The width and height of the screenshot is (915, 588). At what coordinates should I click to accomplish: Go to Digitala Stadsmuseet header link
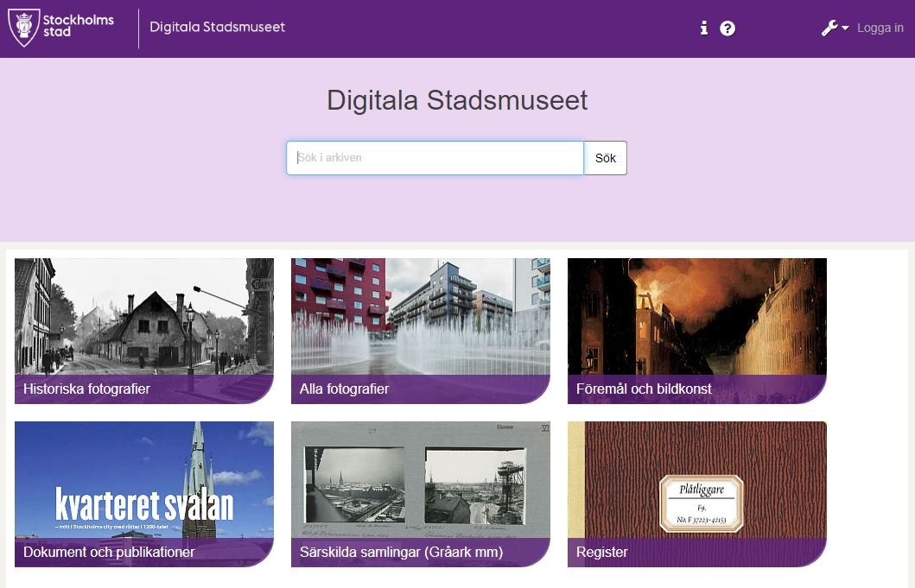pyautogui.click(x=217, y=27)
